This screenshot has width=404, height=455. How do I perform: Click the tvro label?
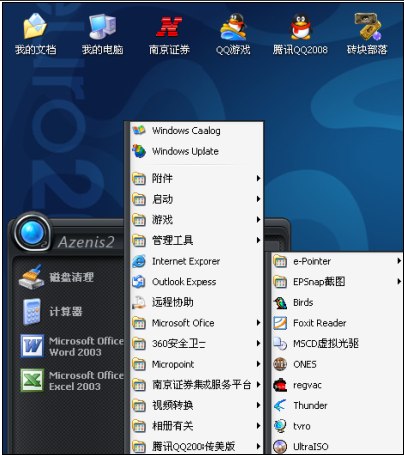[302, 426]
